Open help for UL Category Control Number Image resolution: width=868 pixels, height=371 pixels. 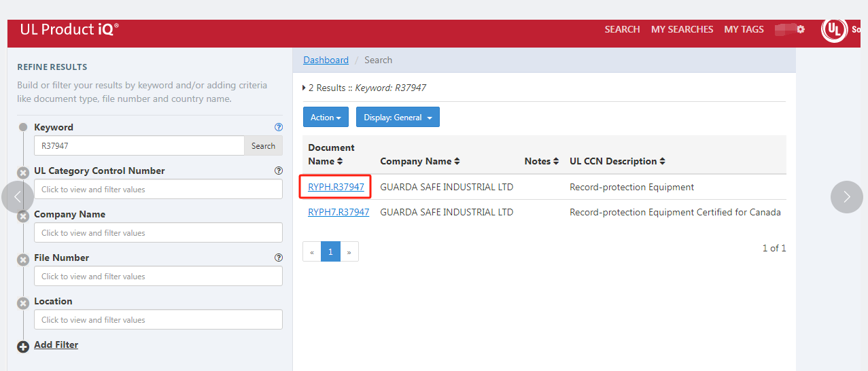click(278, 171)
